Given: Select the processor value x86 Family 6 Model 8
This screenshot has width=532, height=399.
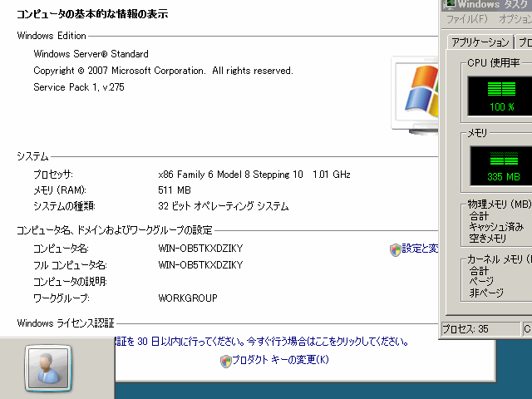Looking at the screenshot, I should [254, 175].
